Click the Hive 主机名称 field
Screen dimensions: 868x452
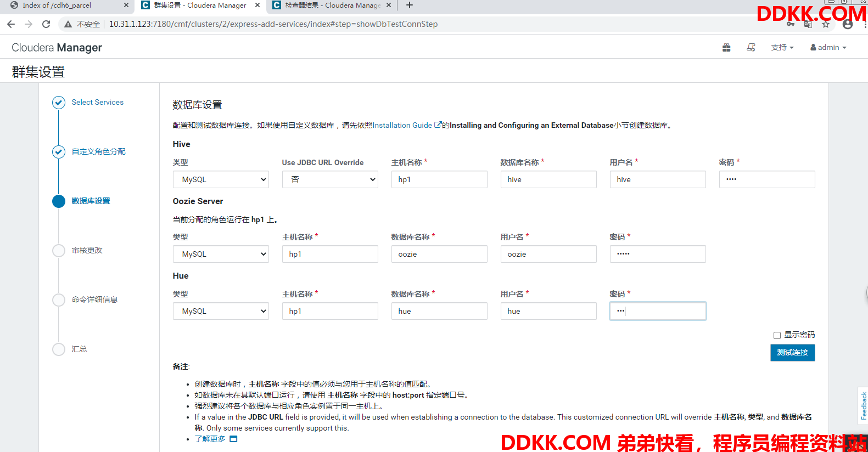click(x=439, y=179)
